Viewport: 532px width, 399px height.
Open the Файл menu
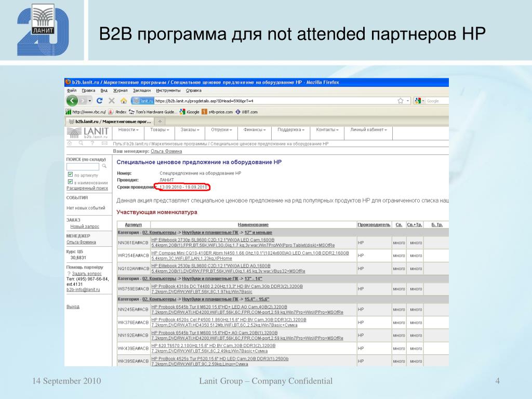72,90
